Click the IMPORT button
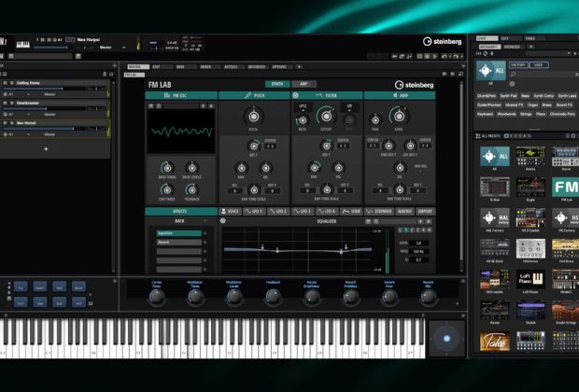Screen dimensions: 579x392 pos(425,212)
